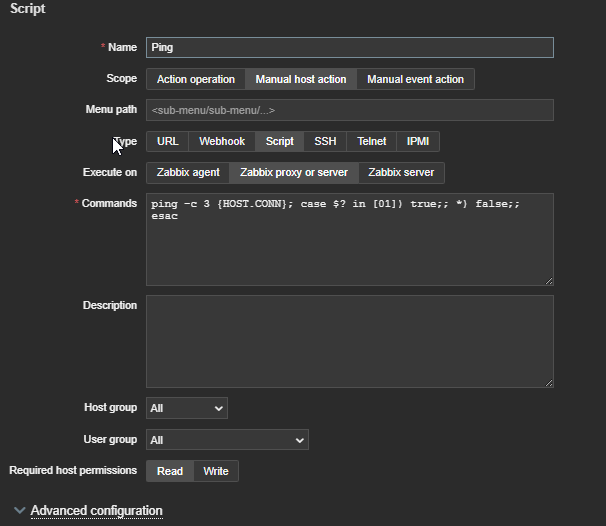Viewport: 606px width, 526px height.
Task: Focus the Menu path input
Action: coord(349,110)
